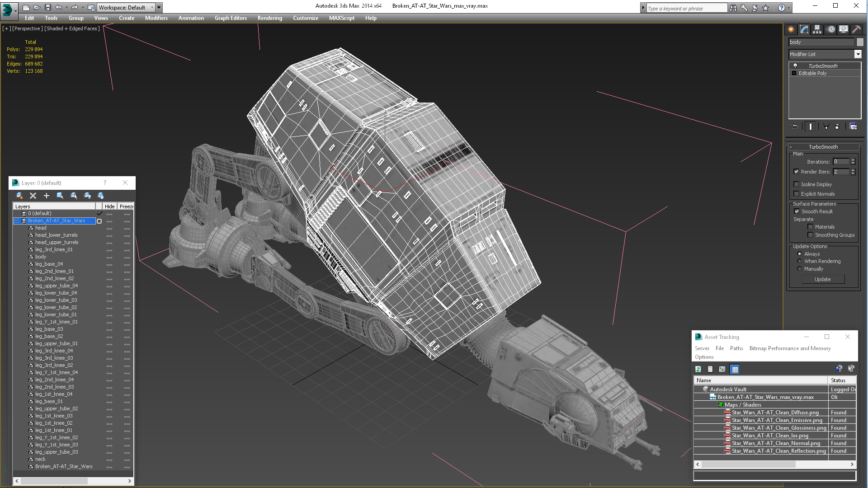Click the Open File folder icon
This screenshot has width=868, height=488.
click(x=37, y=7)
